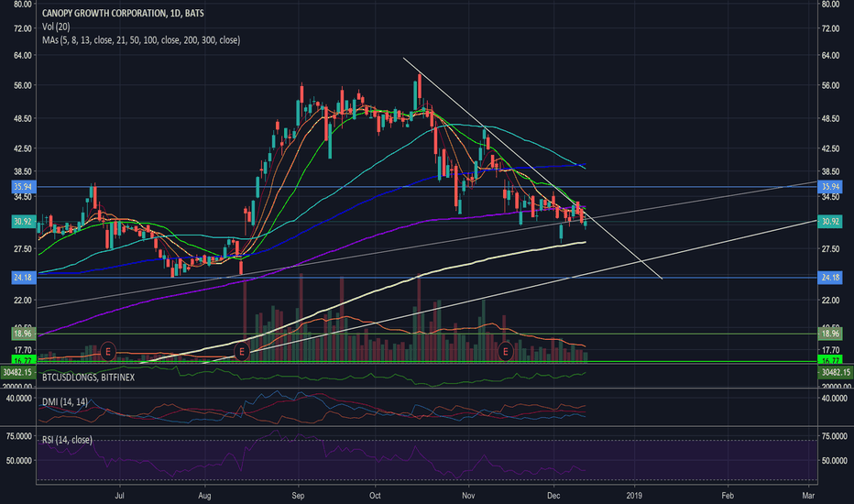Click the Mar label on time axis
854x504 pixels.
(808, 495)
